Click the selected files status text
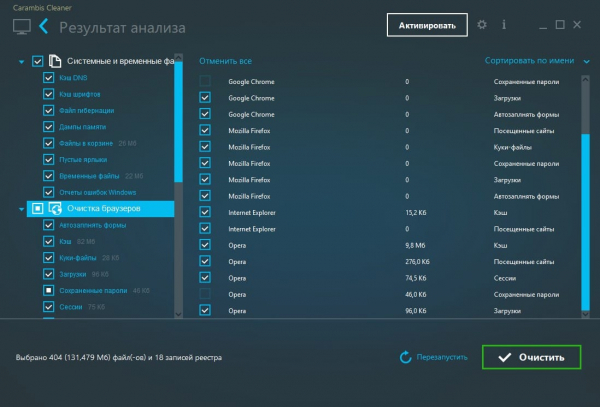The image size is (600, 407). [119, 357]
